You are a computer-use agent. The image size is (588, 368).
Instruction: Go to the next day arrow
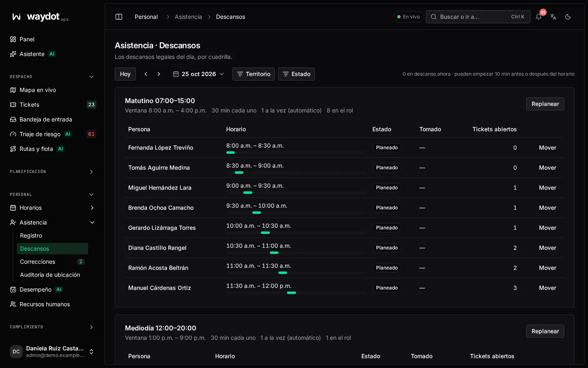point(159,74)
